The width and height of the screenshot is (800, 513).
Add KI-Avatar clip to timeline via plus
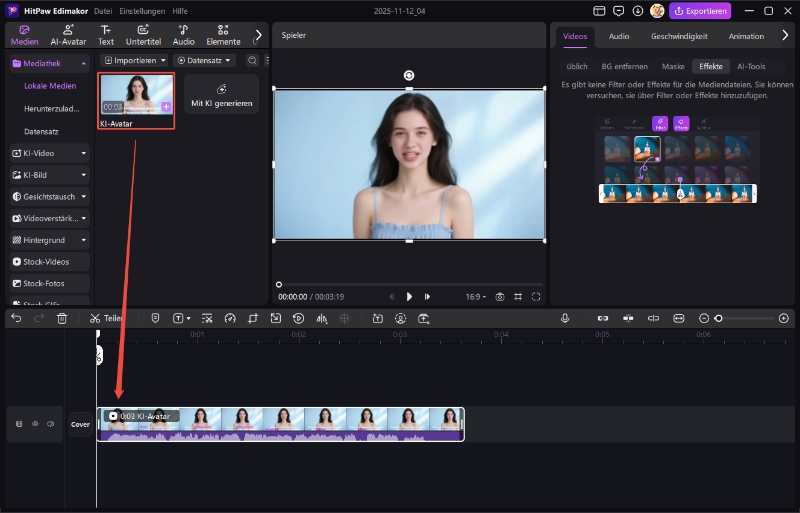click(x=166, y=106)
